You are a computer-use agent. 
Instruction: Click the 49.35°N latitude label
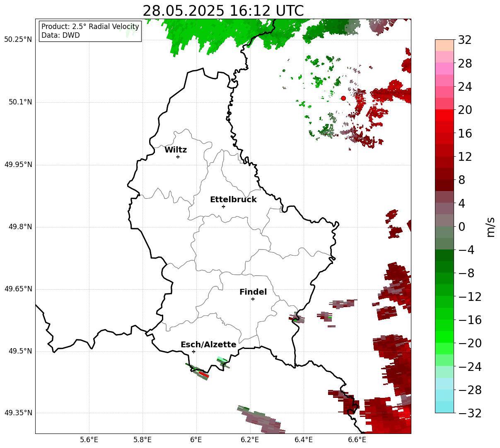click(x=18, y=413)
